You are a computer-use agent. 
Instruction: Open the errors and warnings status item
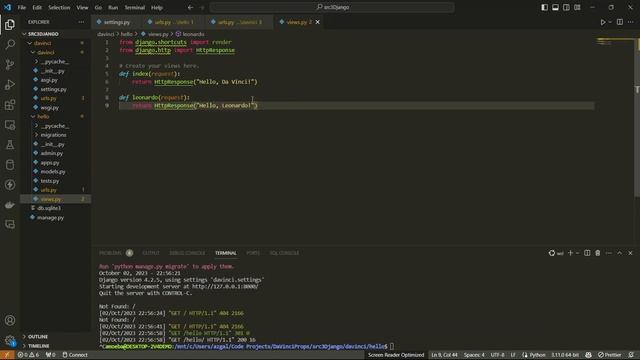tap(28, 355)
